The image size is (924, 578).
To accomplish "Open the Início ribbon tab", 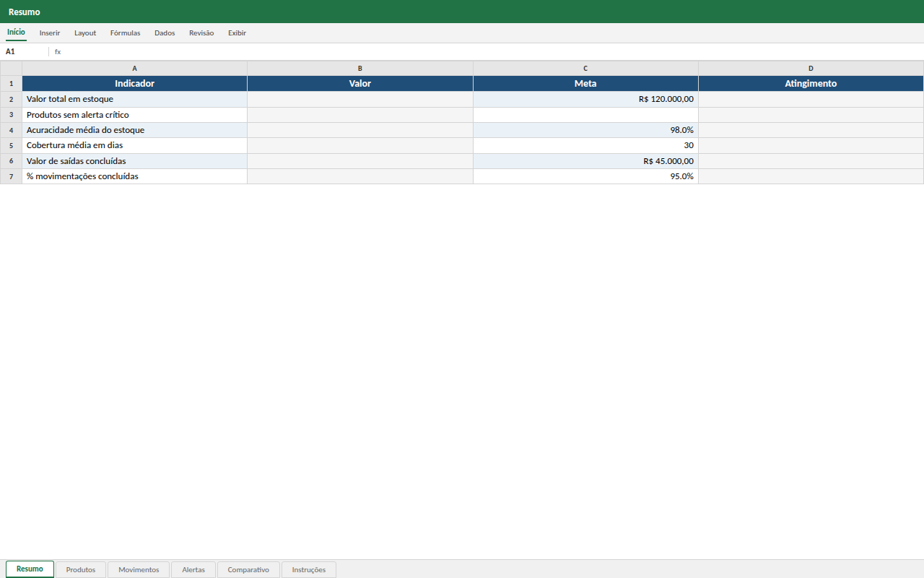I will pos(16,33).
